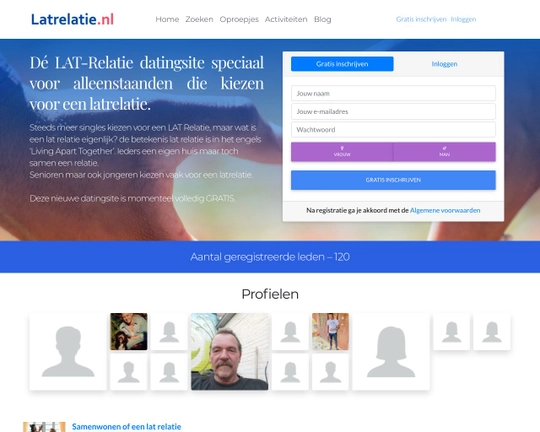Open the large male silhouette profile
This screenshot has height=432, width=540.
[68, 351]
